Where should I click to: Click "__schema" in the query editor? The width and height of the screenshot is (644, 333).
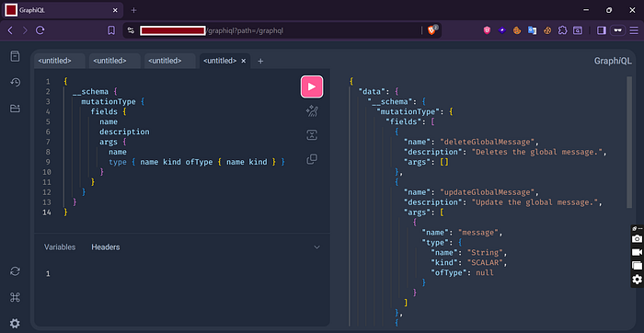click(x=90, y=91)
